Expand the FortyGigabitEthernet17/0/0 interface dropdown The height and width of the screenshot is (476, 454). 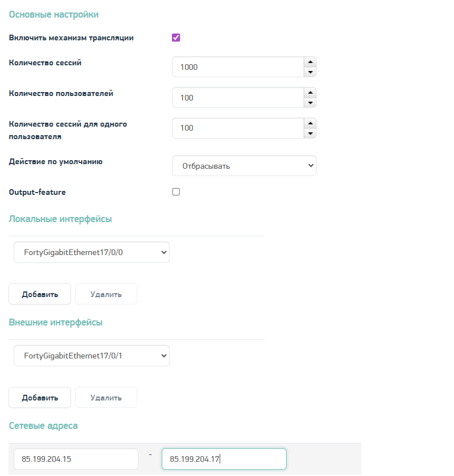pyautogui.click(x=91, y=252)
